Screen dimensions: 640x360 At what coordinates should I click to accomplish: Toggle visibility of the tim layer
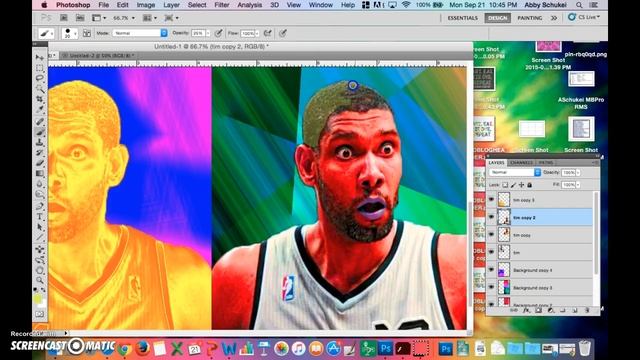491,252
